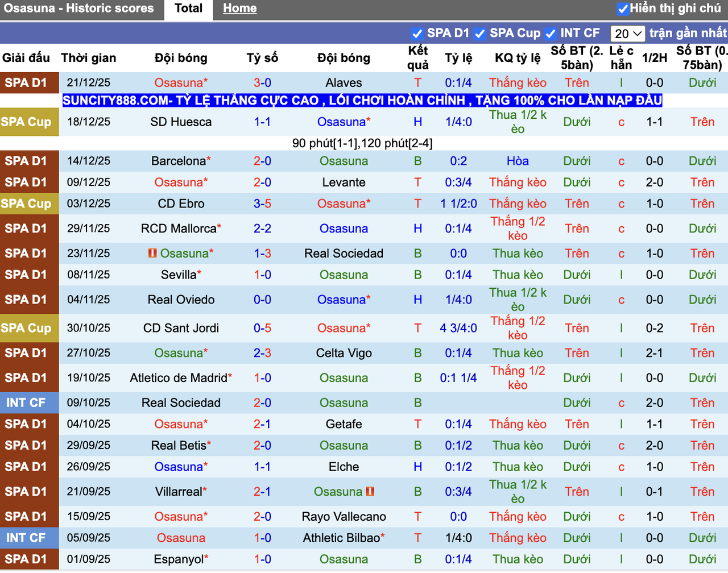Click the Giải đấu column header
Image resolution: width=728 pixels, height=573 pixels.
(x=26, y=58)
